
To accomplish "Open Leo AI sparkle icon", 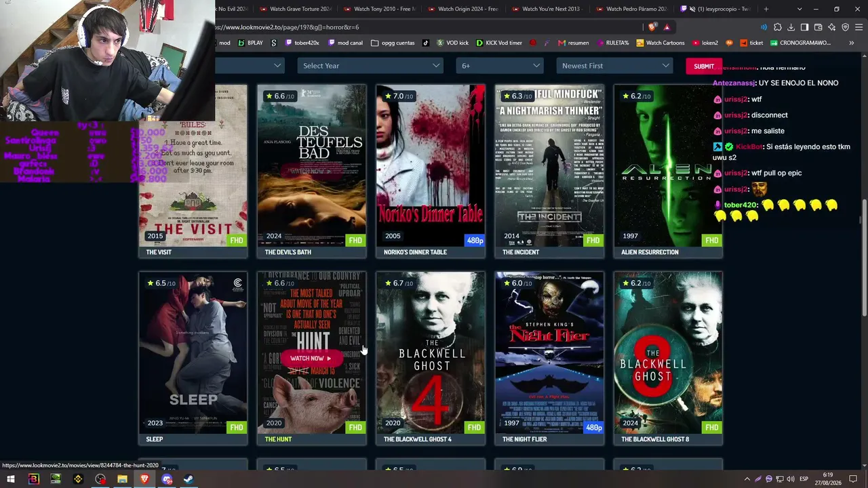I will click(831, 27).
